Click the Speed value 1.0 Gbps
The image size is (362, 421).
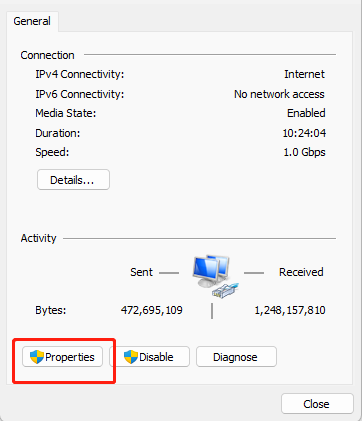304,152
